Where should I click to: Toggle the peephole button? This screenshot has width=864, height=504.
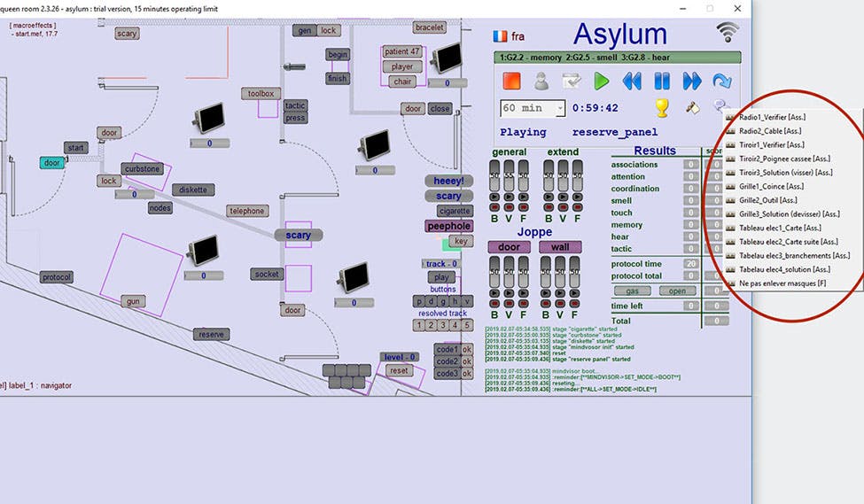[x=448, y=226]
